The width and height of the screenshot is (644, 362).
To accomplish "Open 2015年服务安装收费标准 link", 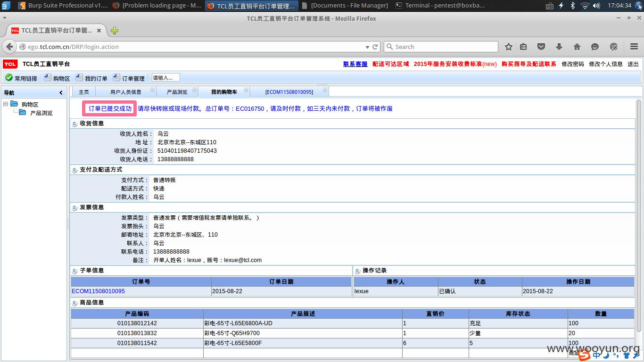I will [455, 64].
